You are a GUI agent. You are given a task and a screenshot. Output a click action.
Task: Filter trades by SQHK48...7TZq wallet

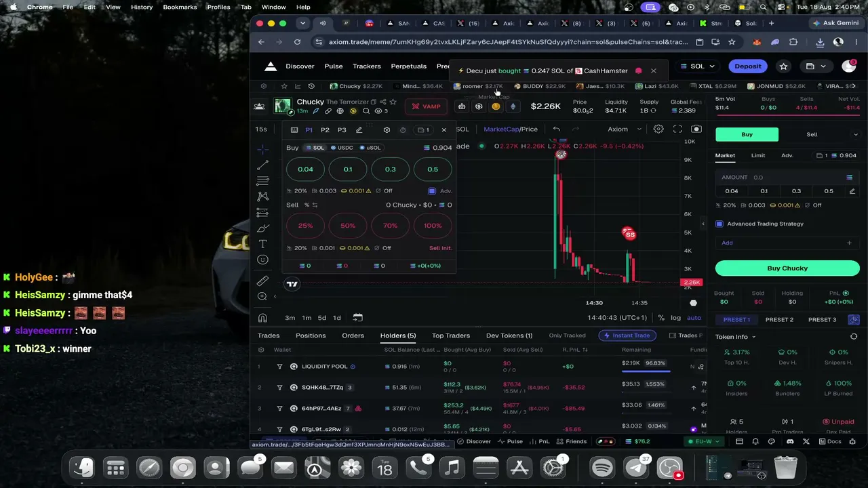tap(279, 388)
